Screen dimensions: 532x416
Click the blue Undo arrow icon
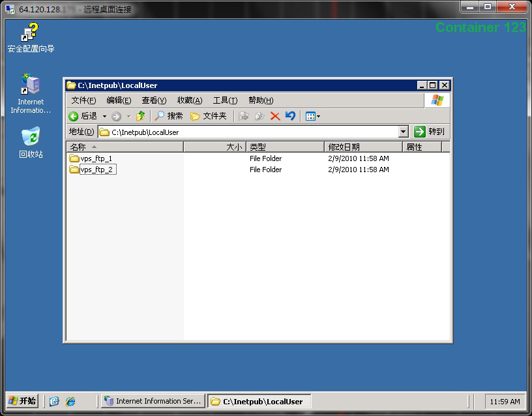pyautogui.click(x=291, y=116)
